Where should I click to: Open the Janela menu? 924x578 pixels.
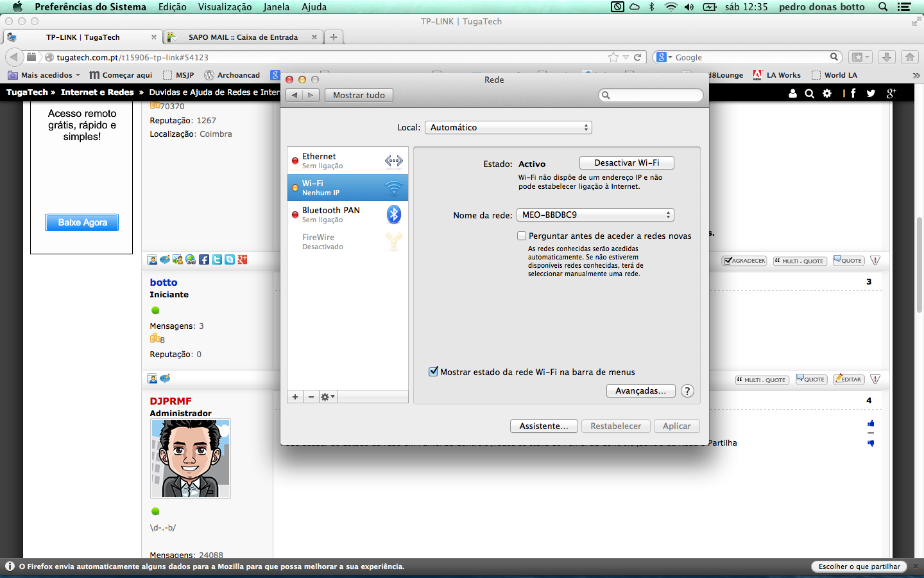coord(277,7)
